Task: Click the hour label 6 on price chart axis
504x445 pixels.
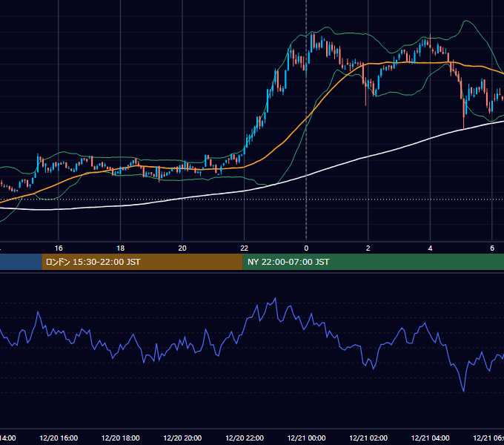Action: coord(492,248)
